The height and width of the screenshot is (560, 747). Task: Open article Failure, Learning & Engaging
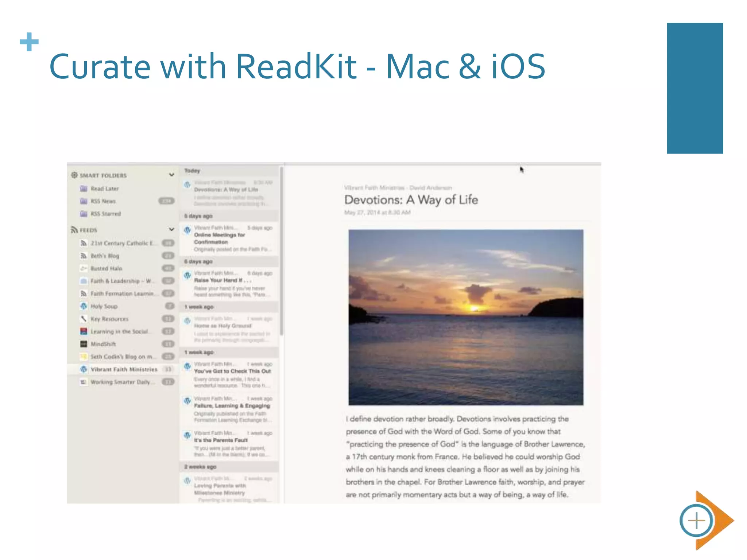point(229,409)
